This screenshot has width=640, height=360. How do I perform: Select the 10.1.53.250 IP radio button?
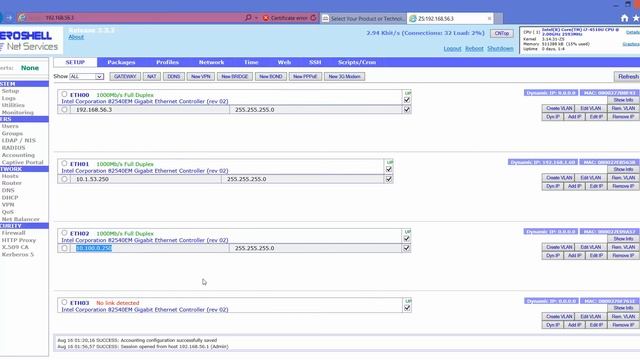pyautogui.click(x=64, y=179)
